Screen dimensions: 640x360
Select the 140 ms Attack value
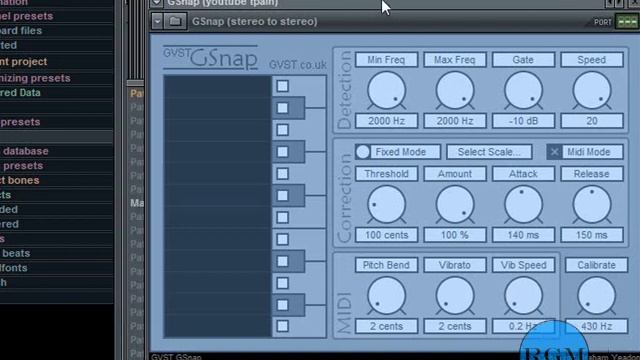(x=523, y=235)
